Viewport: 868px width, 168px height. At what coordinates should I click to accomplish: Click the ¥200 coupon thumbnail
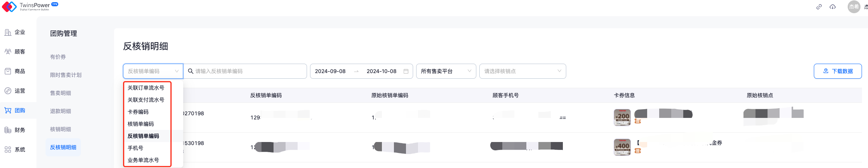tap(622, 118)
